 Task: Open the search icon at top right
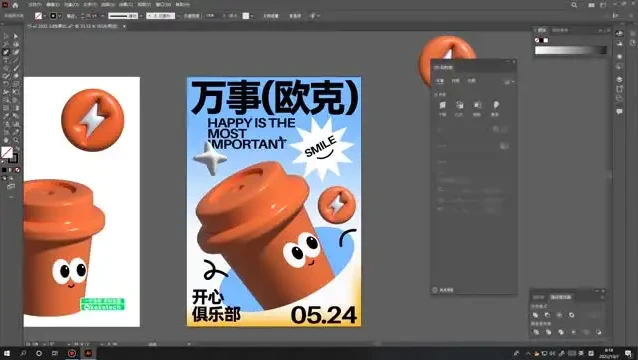tap(574, 5)
